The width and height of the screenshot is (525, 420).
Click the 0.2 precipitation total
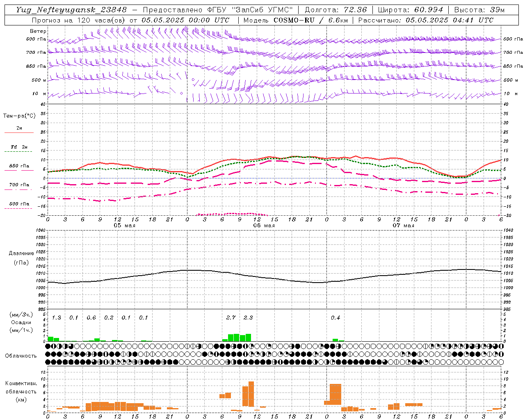[x=109, y=317]
